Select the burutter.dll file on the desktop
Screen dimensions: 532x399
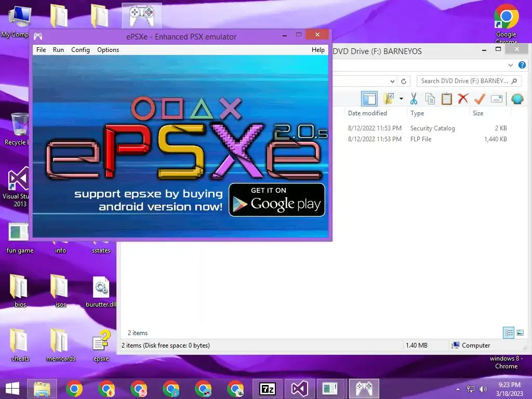click(x=101, y=292)
